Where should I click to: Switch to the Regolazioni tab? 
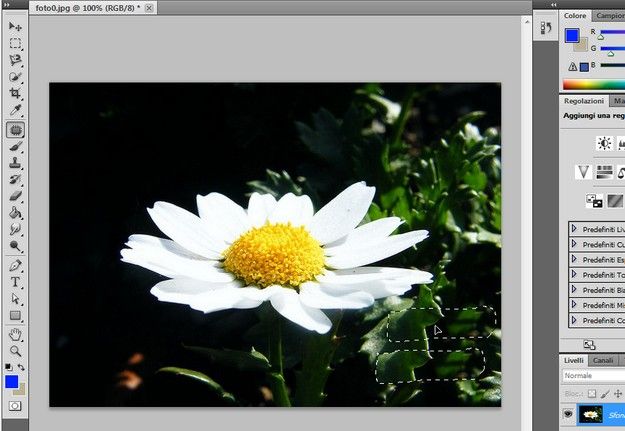tap(584, 101)
